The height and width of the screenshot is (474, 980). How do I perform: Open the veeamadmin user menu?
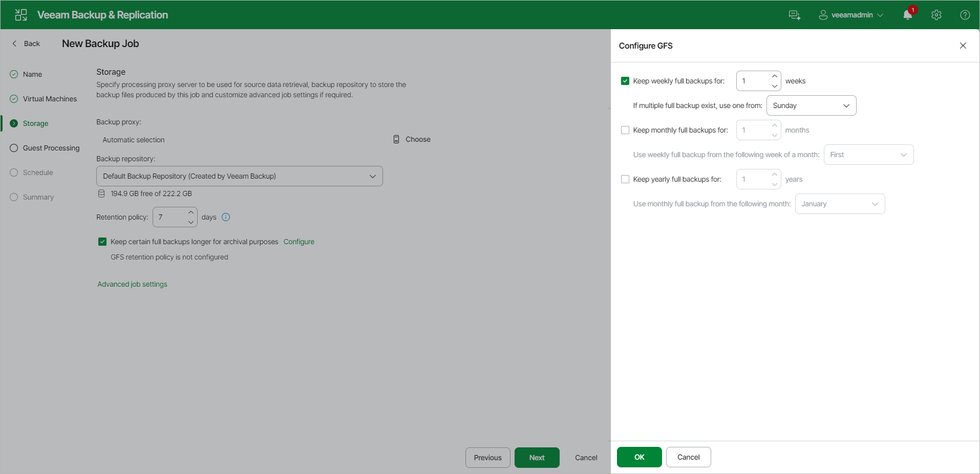(851, 15)
